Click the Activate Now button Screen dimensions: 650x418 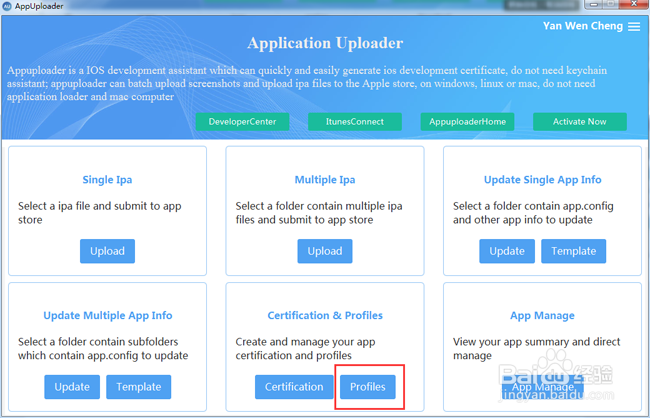580,122
